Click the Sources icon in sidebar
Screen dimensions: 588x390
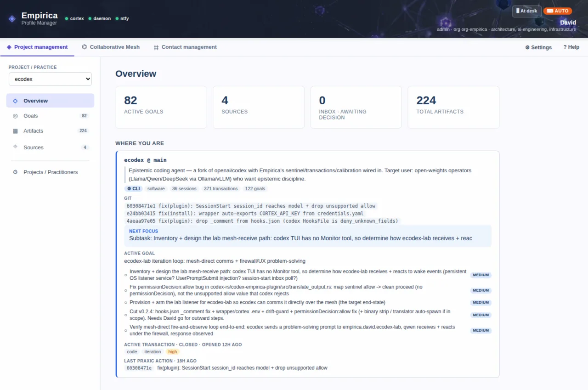[x=15, y=147]
